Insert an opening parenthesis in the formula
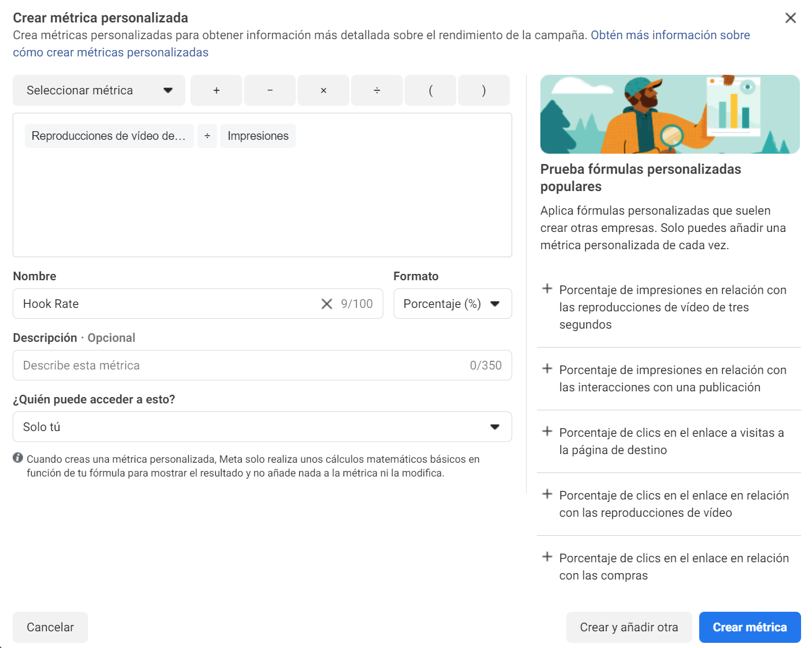The height and width of the screenshot is (648, 812). pyautogui.click(x=430, y=90)
